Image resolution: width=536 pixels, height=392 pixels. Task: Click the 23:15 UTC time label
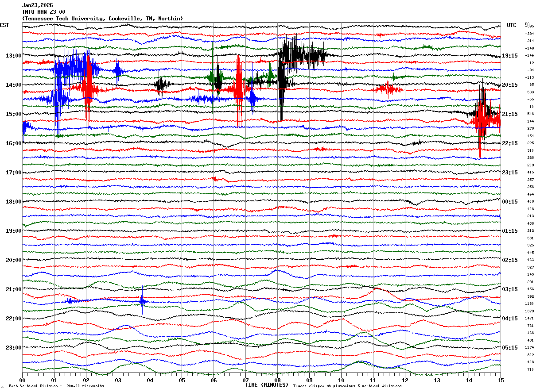click(510, 173)
